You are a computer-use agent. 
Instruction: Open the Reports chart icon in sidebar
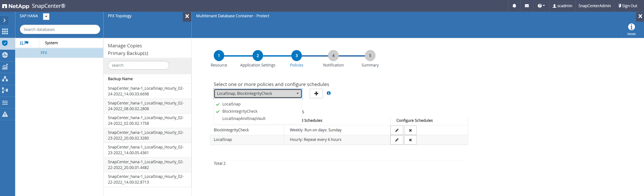pyautogui.click(x=5, y=67)
